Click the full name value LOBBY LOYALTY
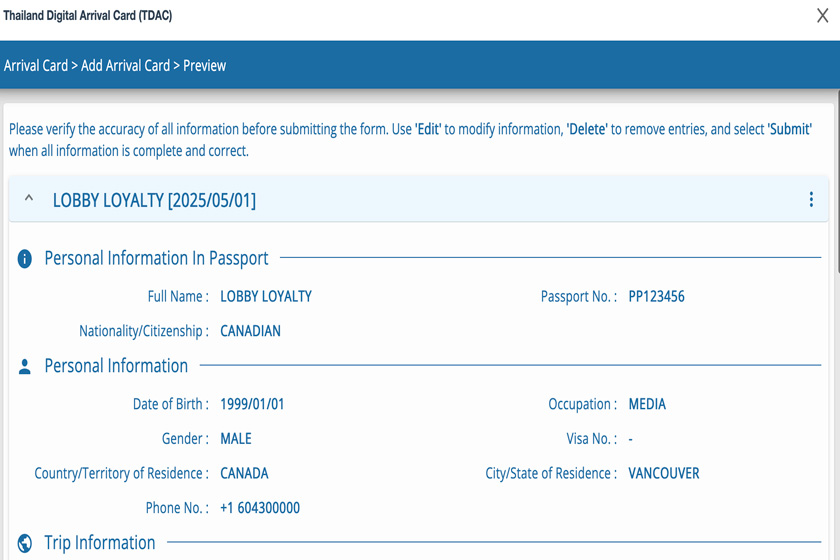Viewport: 840px width, 560px height. coord(266,296)
